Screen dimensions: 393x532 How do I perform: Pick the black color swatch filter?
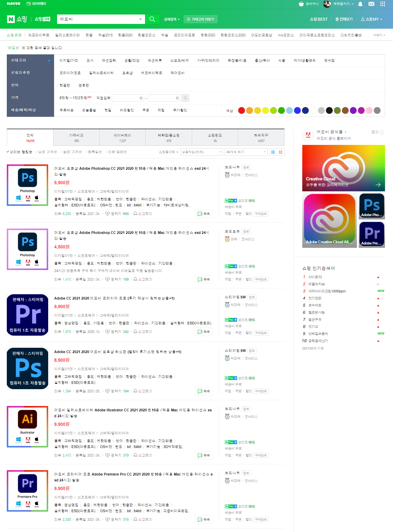coord(329,111)
